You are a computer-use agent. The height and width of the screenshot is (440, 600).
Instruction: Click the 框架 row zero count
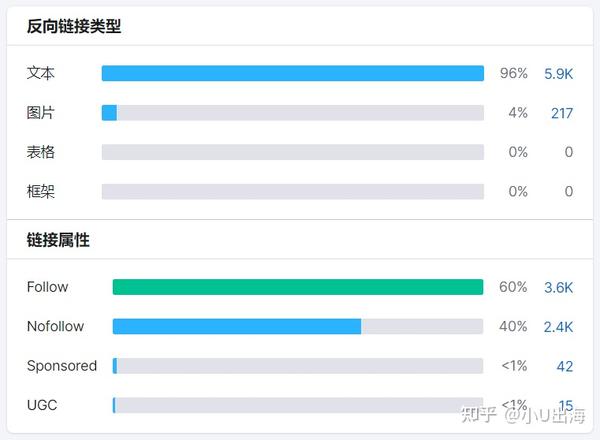tap(568, 191)
